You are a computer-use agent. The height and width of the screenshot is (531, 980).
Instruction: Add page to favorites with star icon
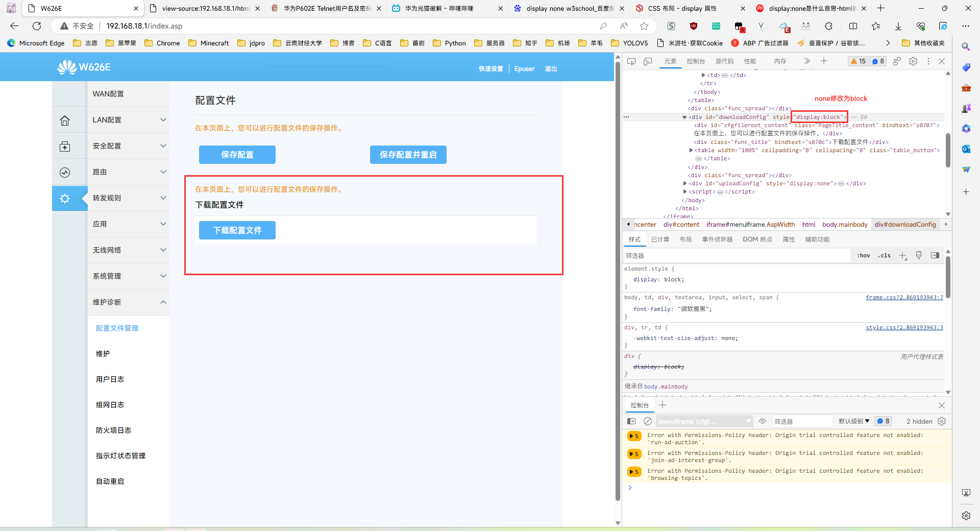(644, 26)
